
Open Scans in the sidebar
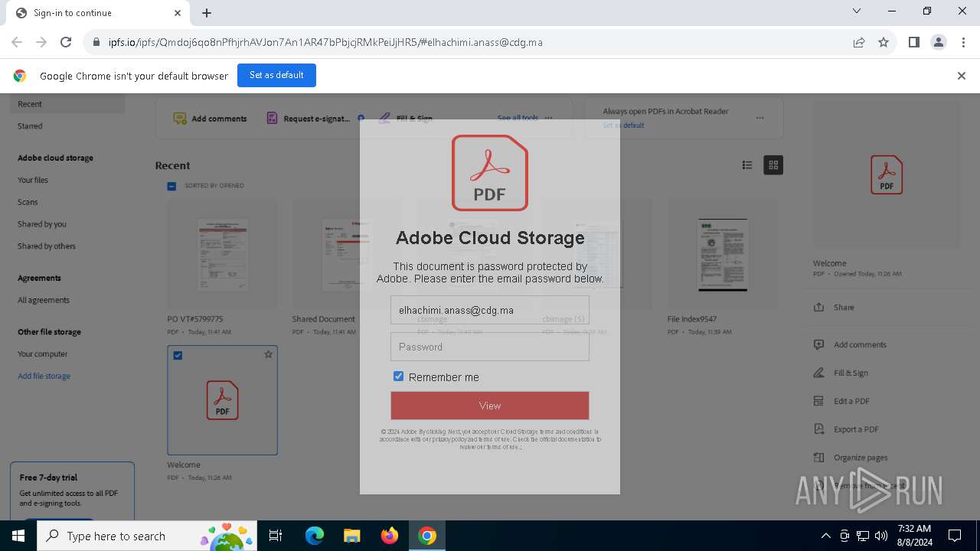(28, 202)
